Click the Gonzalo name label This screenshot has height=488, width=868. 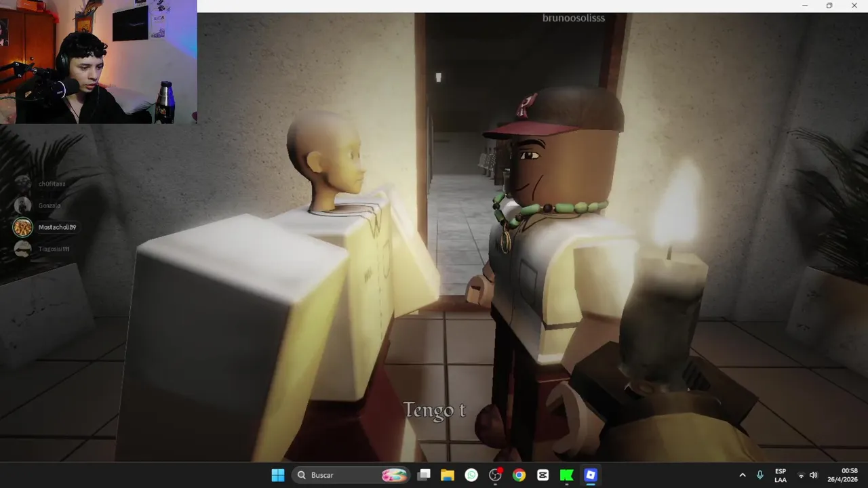point(50,205)
